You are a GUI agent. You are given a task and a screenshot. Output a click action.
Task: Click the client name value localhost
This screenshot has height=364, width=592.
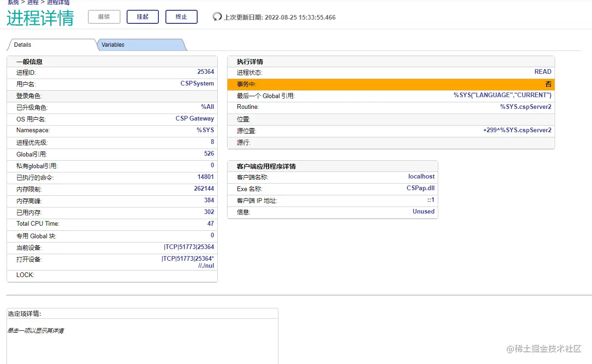pyautogui.click(x=421, y=176)
